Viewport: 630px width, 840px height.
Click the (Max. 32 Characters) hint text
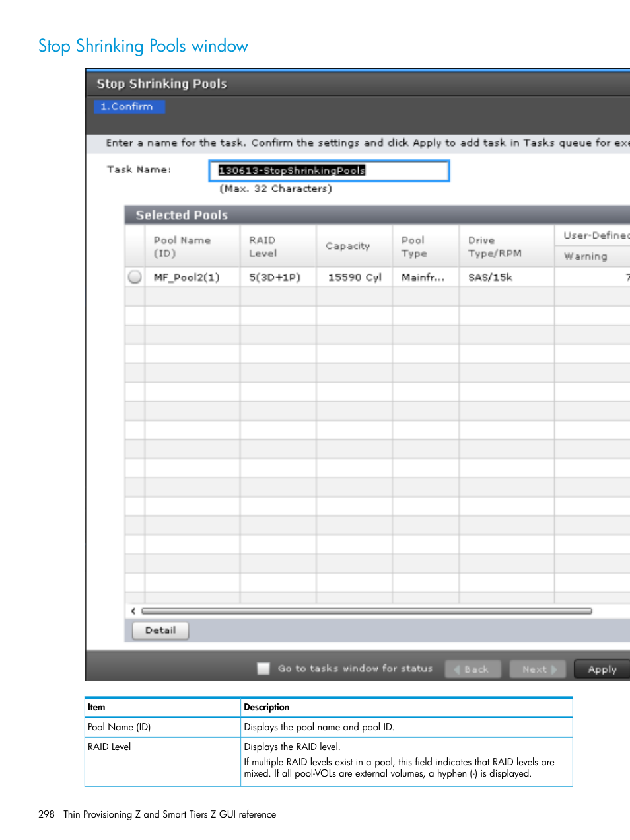[x=275, y=189]
